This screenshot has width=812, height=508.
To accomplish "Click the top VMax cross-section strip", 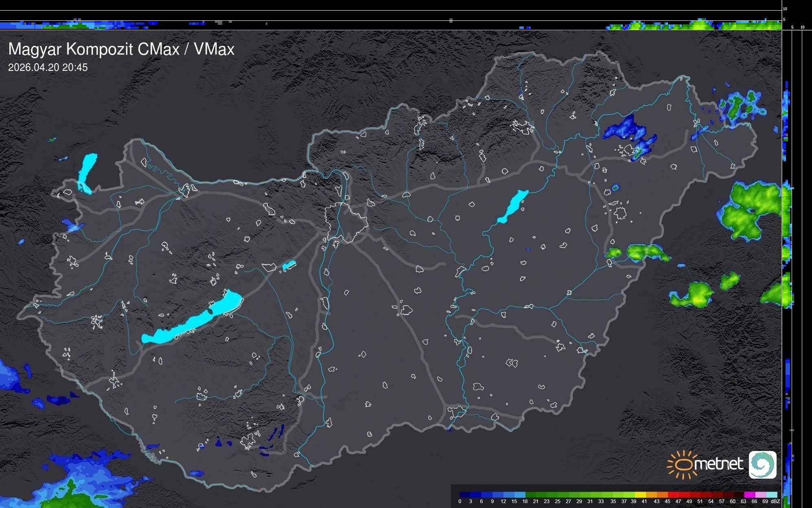I will click(x=391, y=24).
